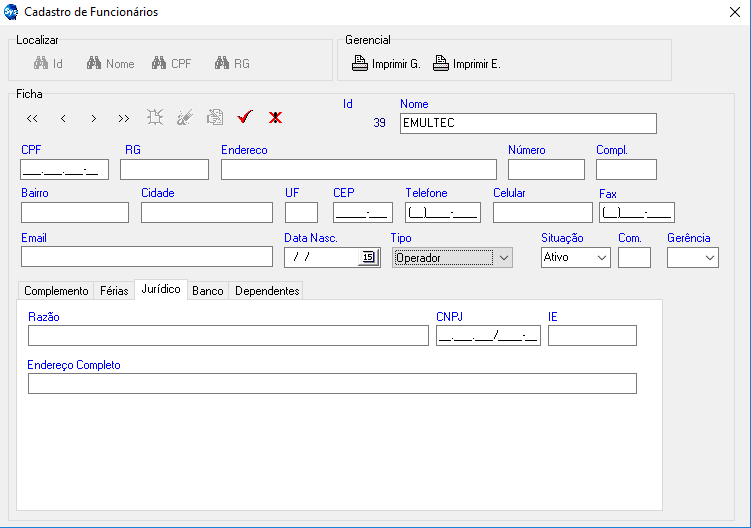Jump to the last record (>>)
Screen dimensions: 751x528
(x=123, y=118)
